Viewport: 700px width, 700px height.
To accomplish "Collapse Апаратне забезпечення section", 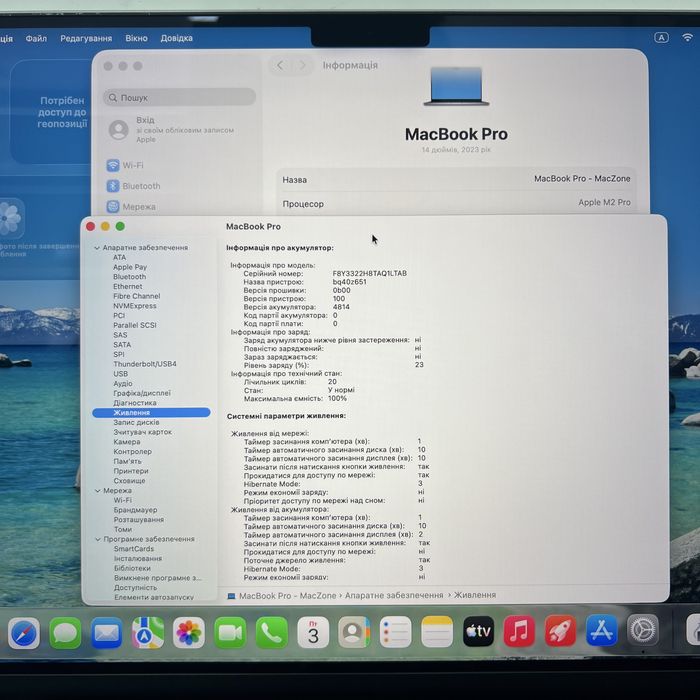I will click(x=97, y=247).
